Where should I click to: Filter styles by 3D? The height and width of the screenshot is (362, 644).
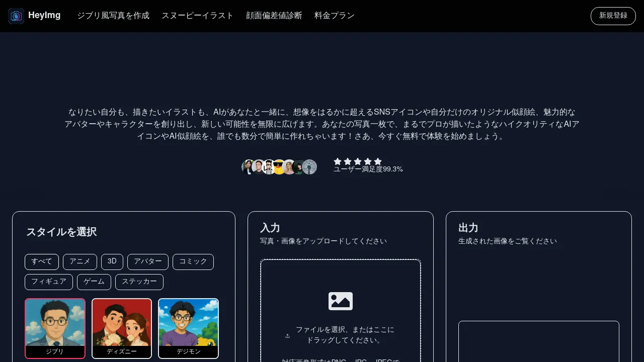pos(112,262)
